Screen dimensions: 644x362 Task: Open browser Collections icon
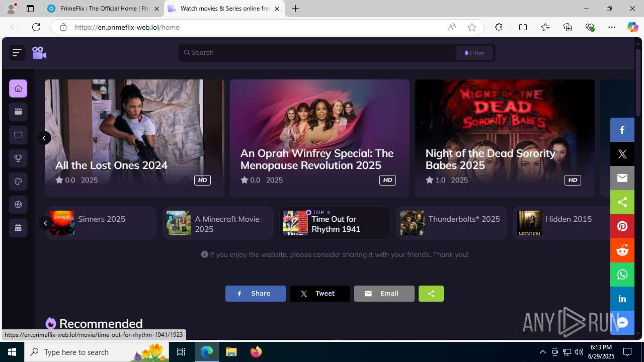pos(568,27)
